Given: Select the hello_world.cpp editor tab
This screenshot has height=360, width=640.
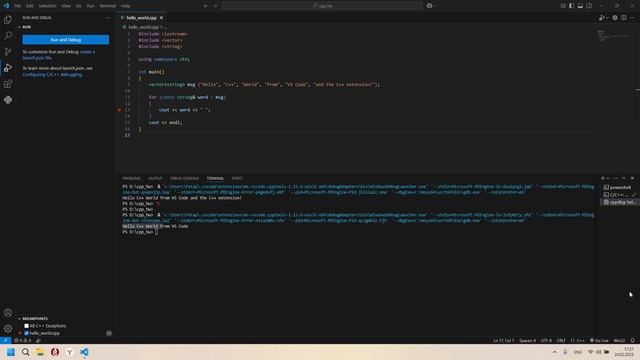Looking at the screenshot, I should pos(141,18).
